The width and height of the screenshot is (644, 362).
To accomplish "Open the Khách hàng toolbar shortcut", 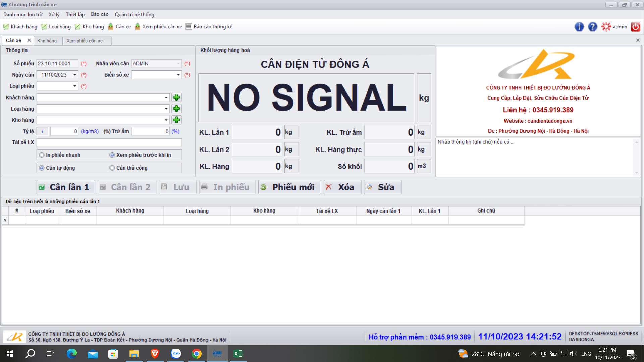I will [20, 27].
